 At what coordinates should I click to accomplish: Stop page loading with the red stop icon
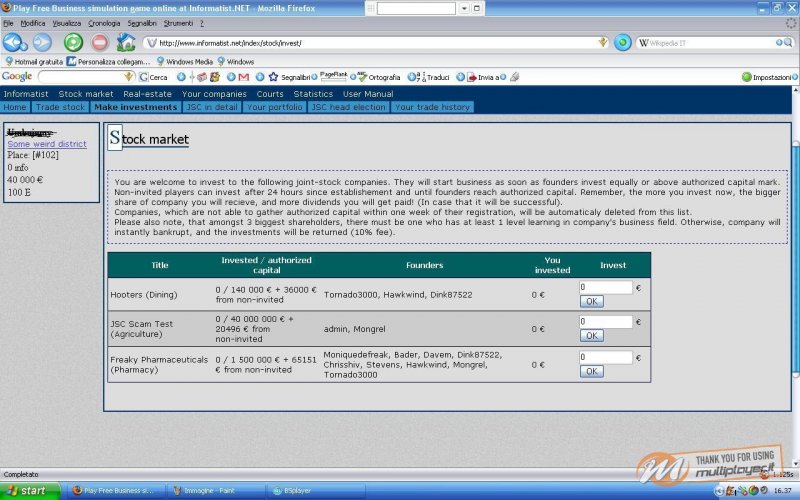pos(99,42)
